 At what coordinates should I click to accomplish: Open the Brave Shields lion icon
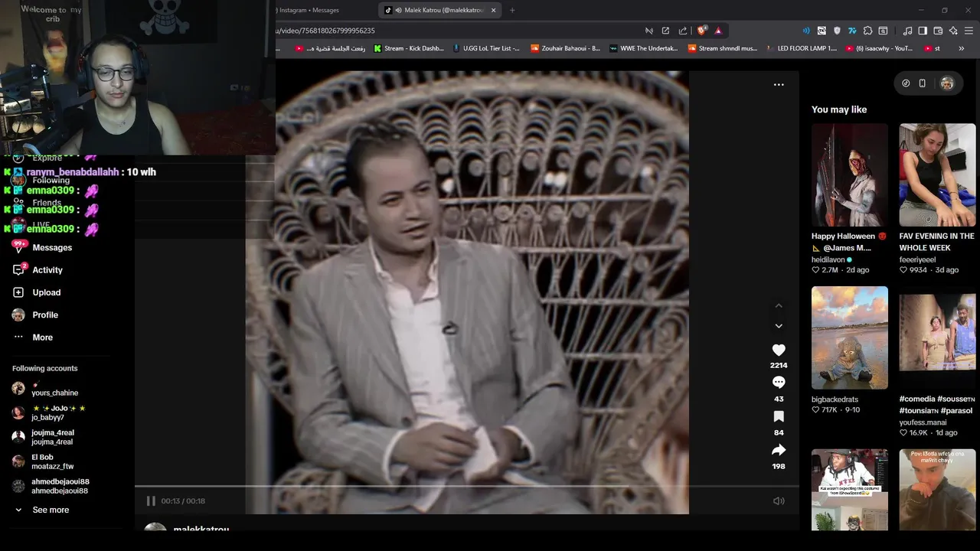(701, 31)
